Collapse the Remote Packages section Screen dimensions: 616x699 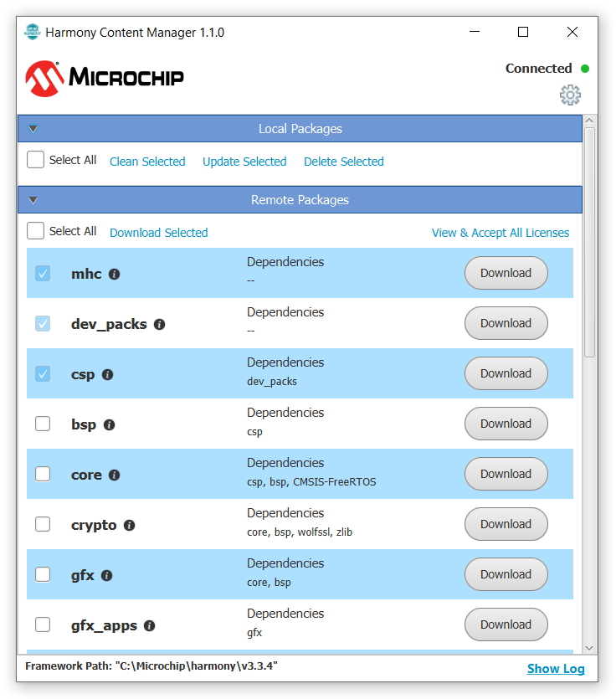point(33,200)
